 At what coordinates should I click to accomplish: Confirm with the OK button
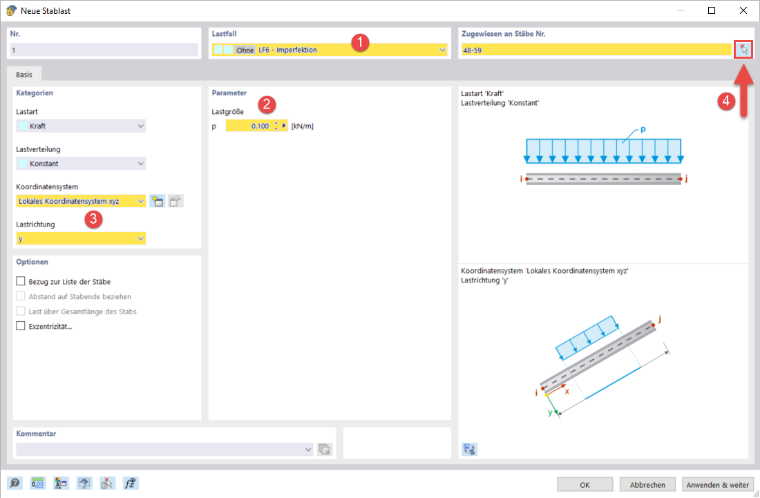pos(585,484)
